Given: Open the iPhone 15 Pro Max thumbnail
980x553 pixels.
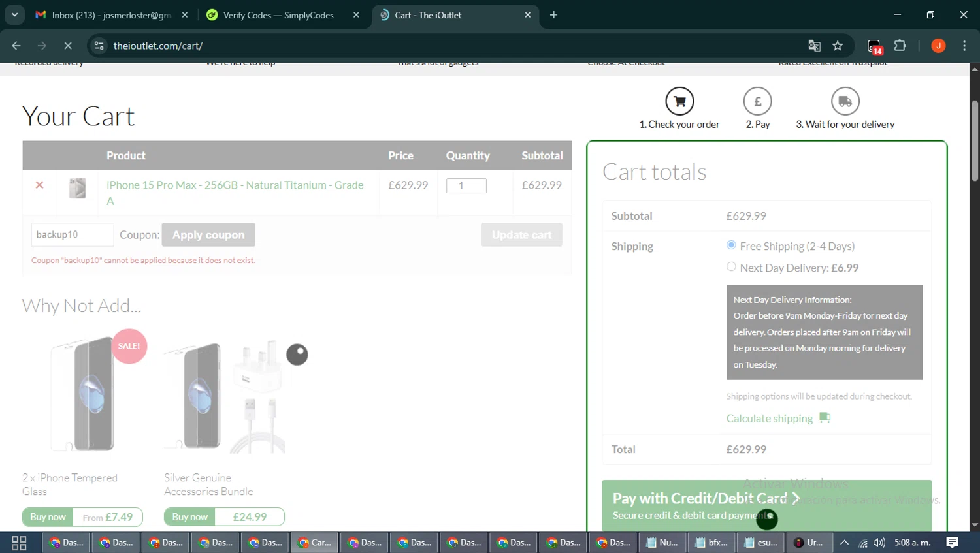Looking at the screenshot, I should pyautogui.click(x=77, y=189).
